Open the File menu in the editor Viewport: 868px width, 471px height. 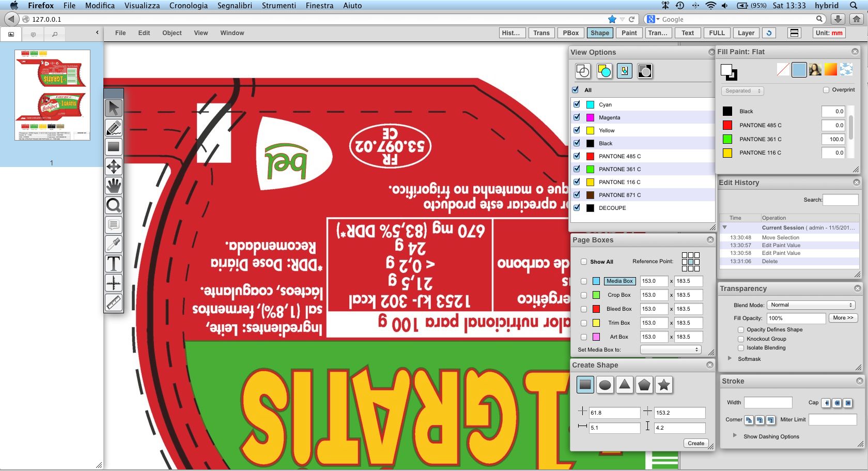[120, 33]
